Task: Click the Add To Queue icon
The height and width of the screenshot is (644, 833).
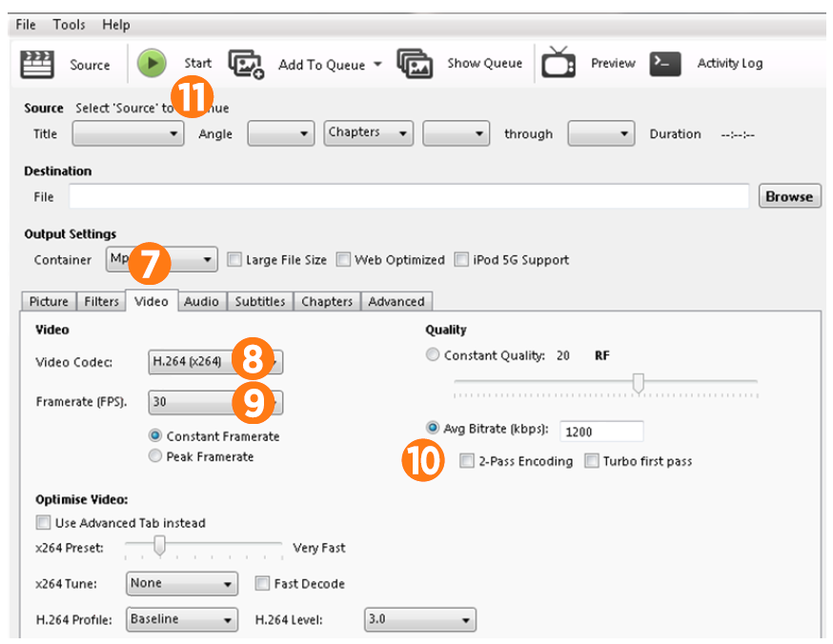Action: coord(245,64)
